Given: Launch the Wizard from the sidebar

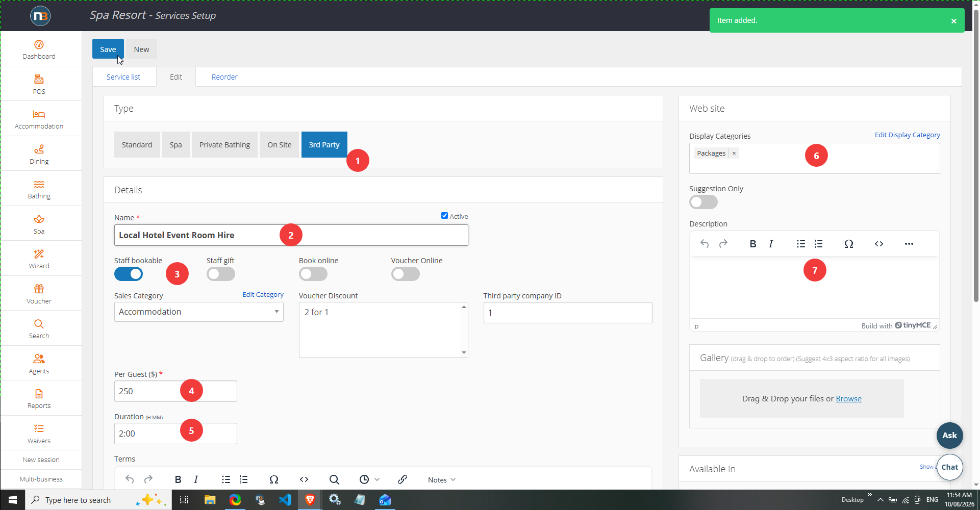Looking at the screenshot, I should (x=39, y=259).
